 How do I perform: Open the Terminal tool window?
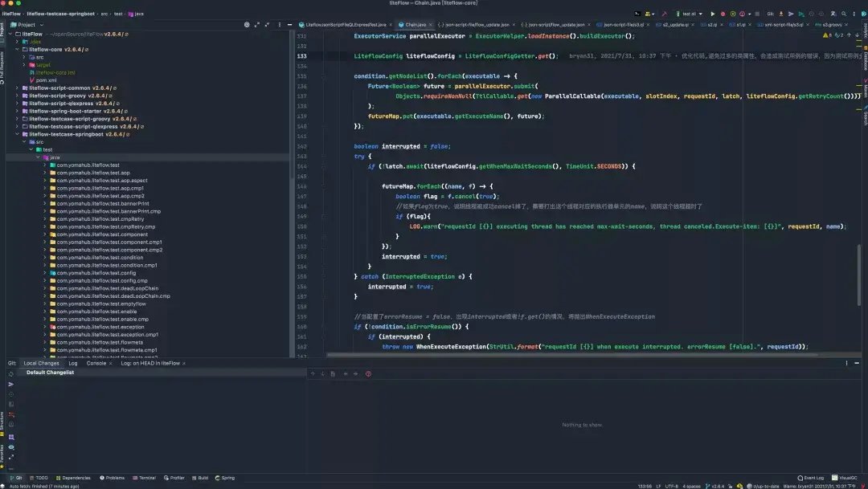coord(144,478)
